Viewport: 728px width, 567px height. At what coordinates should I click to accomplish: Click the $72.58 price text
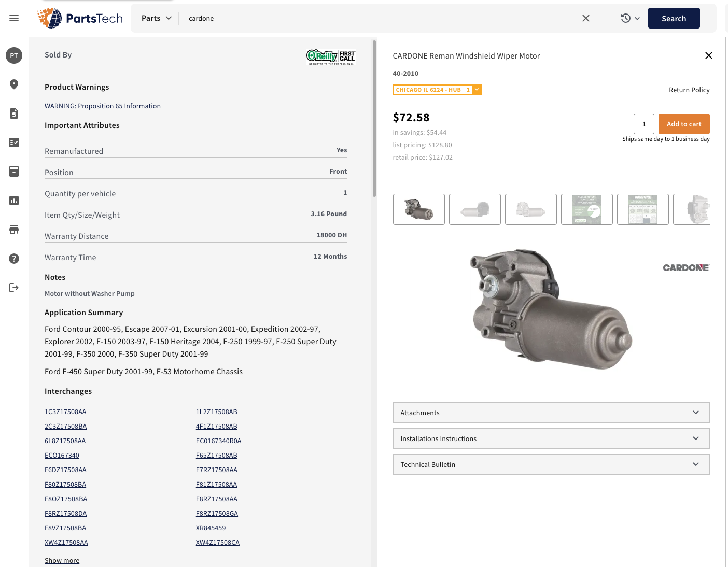pos(411,118)
